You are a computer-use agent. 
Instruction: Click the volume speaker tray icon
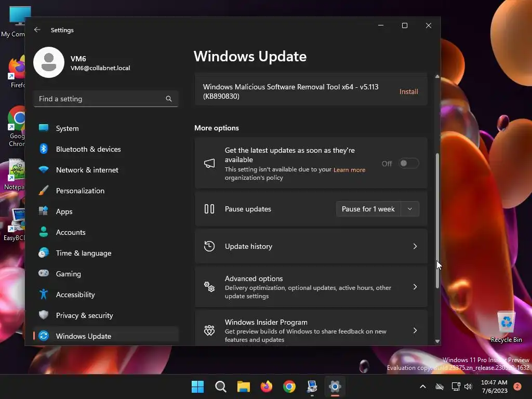[468, 387]
